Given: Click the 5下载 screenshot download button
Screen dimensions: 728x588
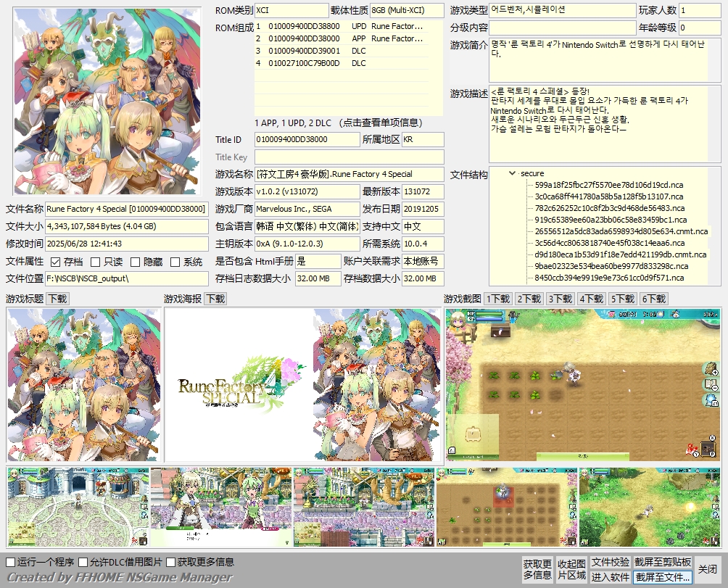Looking at the screenshot, I should coord(623,299).
